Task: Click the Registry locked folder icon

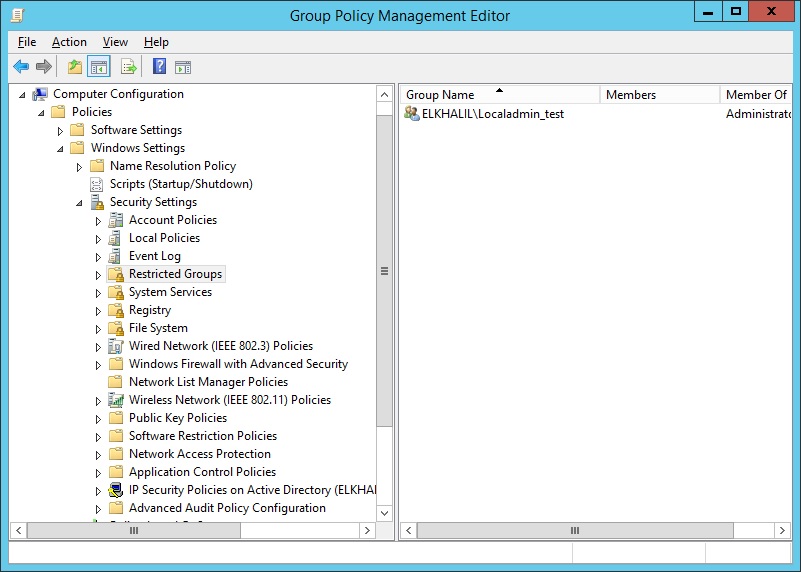Action: pyautogui.click(x=116, y=310)
